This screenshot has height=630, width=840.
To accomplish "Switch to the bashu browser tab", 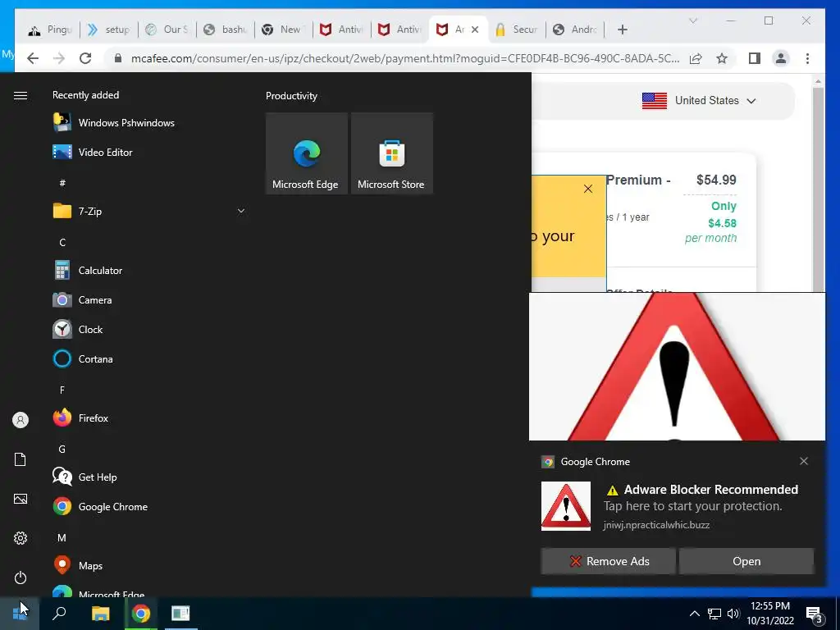I will click(226, 30).
